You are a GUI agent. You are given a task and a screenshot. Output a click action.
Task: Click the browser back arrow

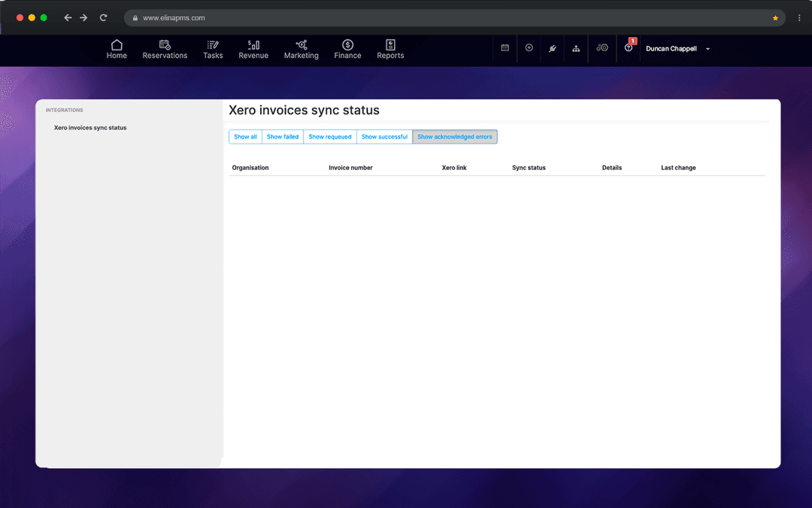coord(68,17)
